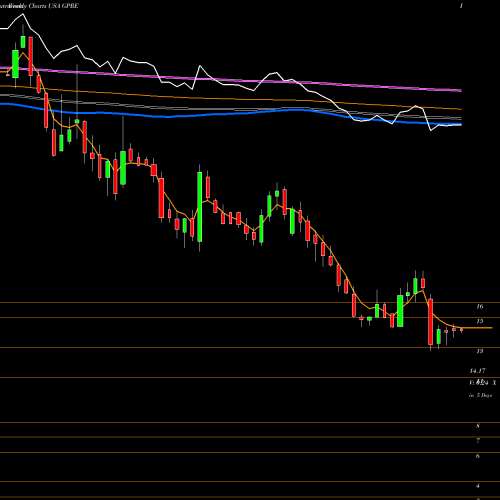
Task: Click the 13 price level label
Action: (479, 351)
